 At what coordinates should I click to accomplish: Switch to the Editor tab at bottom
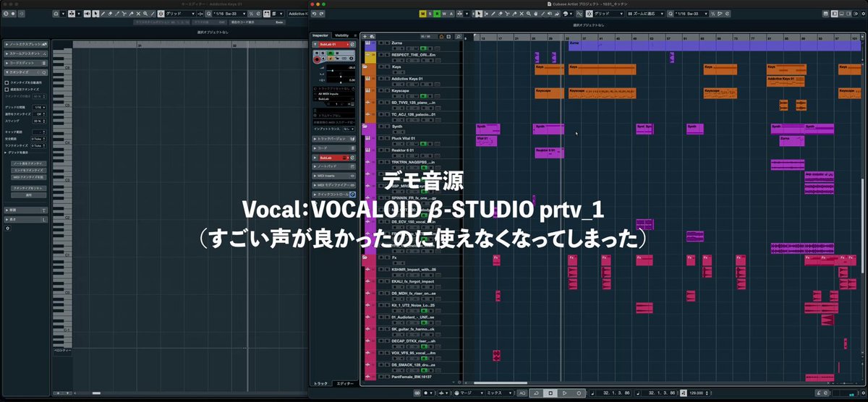(x=346, y=383)
